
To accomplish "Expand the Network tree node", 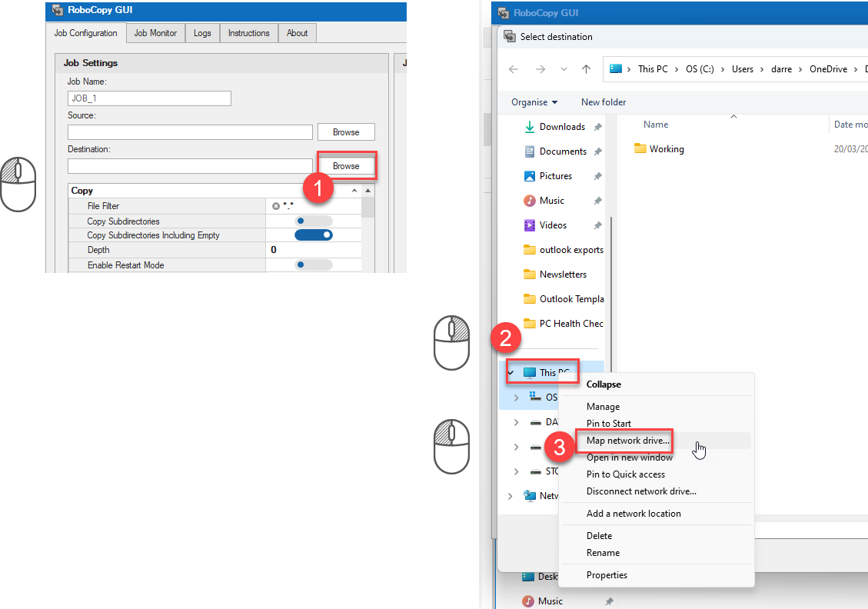I will coord(510,496).
